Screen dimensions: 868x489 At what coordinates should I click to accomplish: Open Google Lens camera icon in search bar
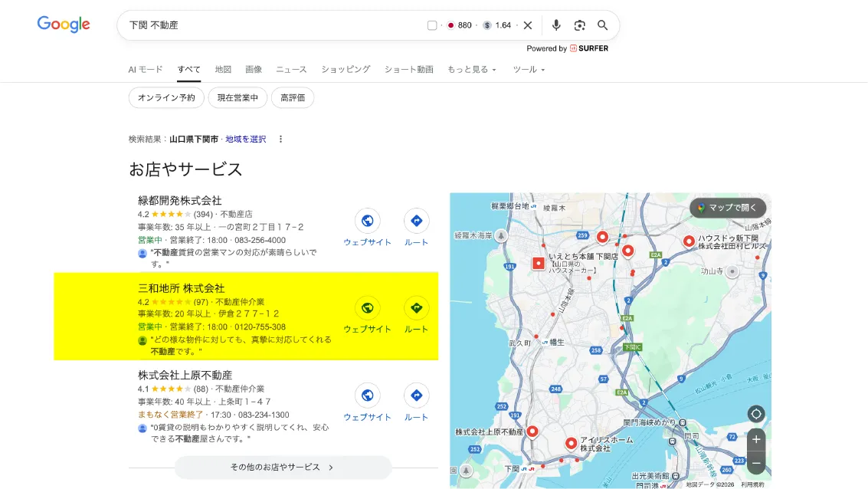pyautogui.click(x=579, y=25)
